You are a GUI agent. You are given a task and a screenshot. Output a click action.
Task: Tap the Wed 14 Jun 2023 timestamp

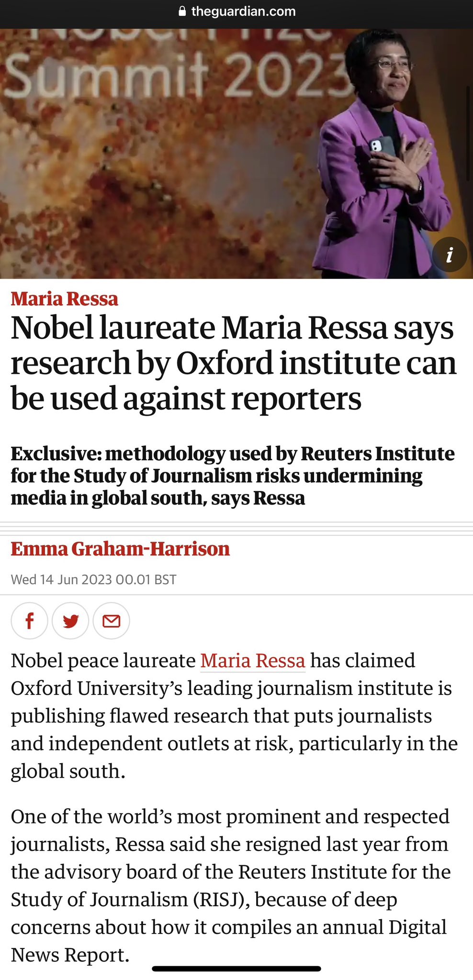click(x=93, y=579)
